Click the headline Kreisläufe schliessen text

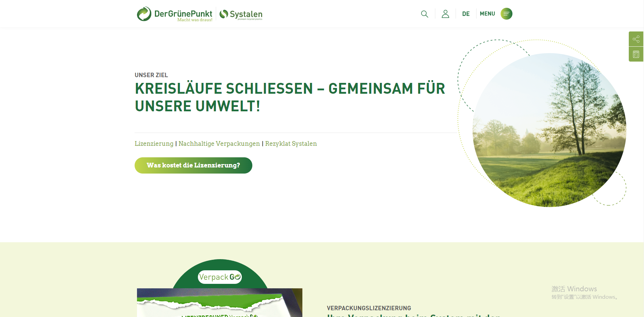point(290,97)
